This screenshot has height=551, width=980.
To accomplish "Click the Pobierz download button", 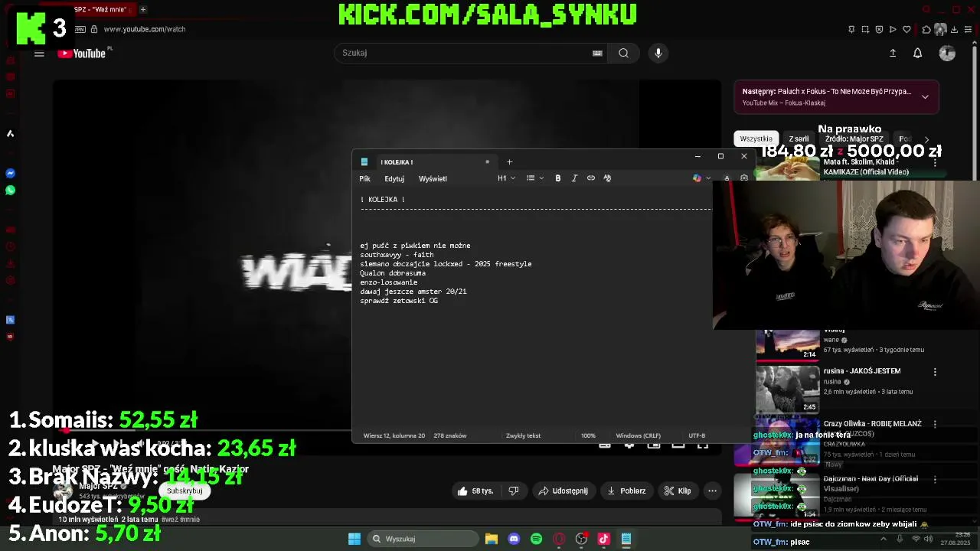I will [626, 491].
